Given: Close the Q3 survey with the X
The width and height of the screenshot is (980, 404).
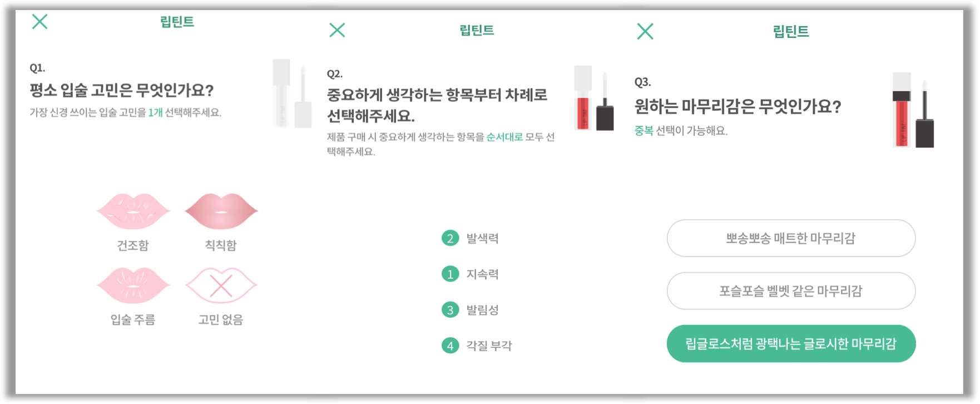Looking at the screenshot, I should point(646,31).
